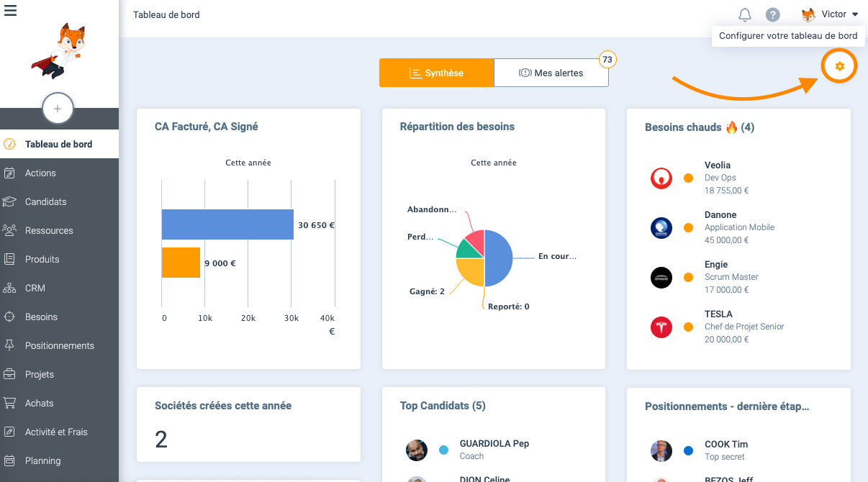The width and height of the screenshot is (868, 482).
Task: Click the Achats shopping cart icon
Action: (x=9, y=403)
